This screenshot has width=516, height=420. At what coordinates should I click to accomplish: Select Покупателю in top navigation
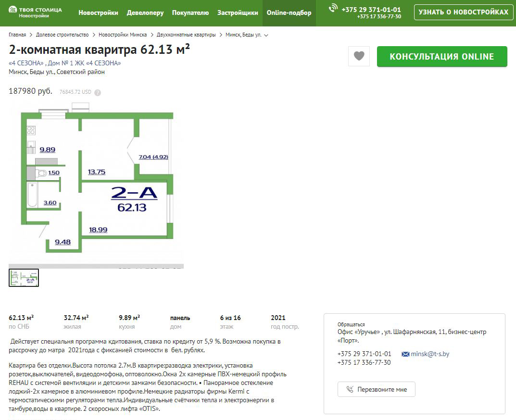[x=190, y=13]
